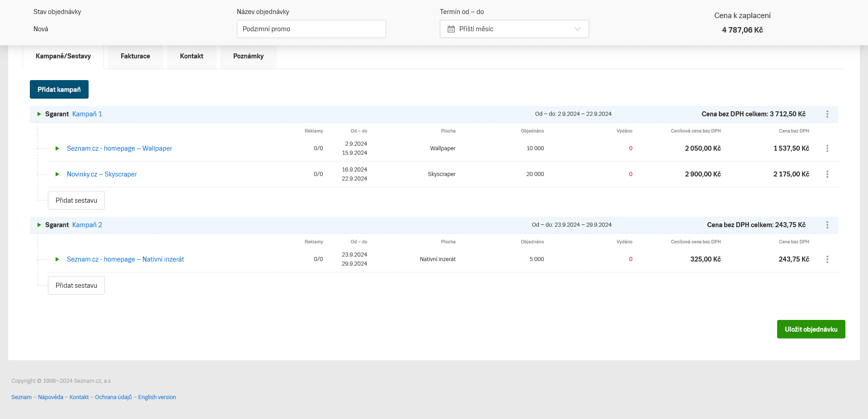Open options menu for Skyscraper row
Screen dimensions: 868x419
[x=827, y=174]
